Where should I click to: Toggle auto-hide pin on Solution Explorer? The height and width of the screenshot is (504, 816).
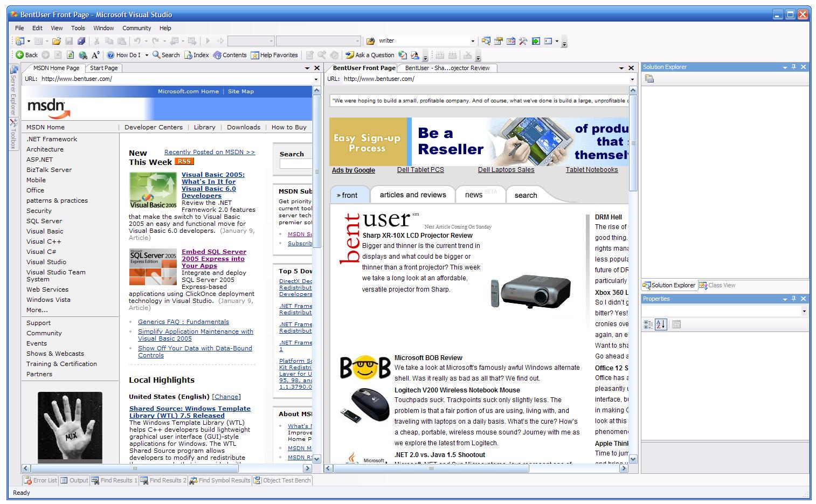point(793,67)
